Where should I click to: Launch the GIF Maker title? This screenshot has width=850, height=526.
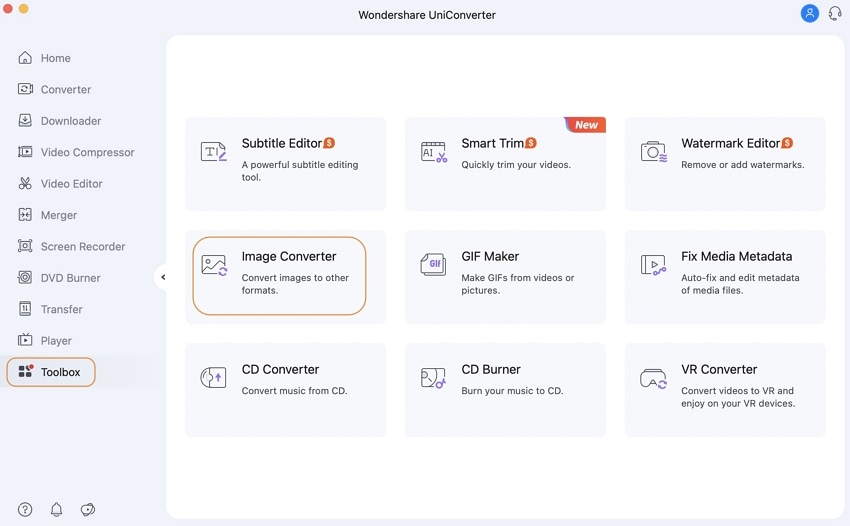(x=490, y=256)
